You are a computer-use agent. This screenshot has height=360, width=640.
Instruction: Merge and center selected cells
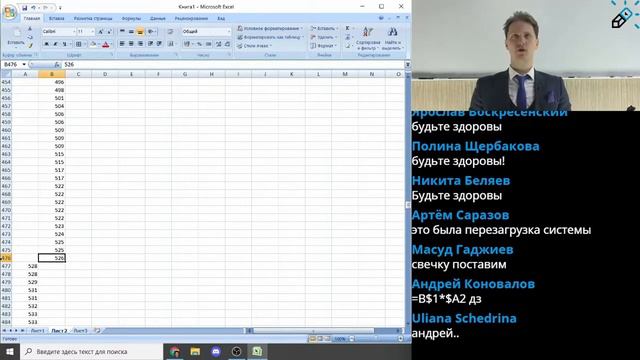coord(171,44)
